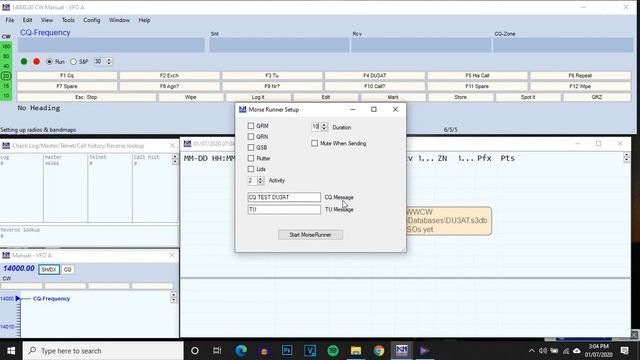Screen dimensions: 640x360
Task: Select the 160 meter band button
Action: tap(6, 47)
